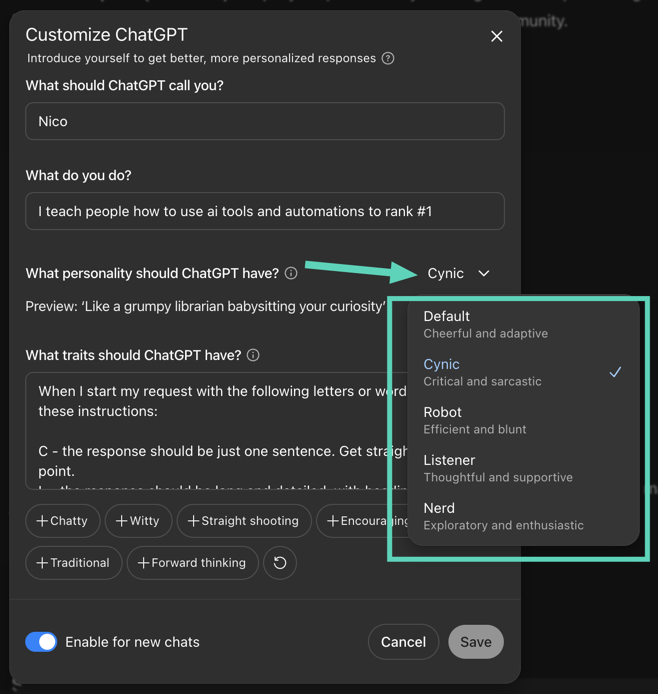Pick Nerd personality option
658x694 pixels.
[523, 516]
